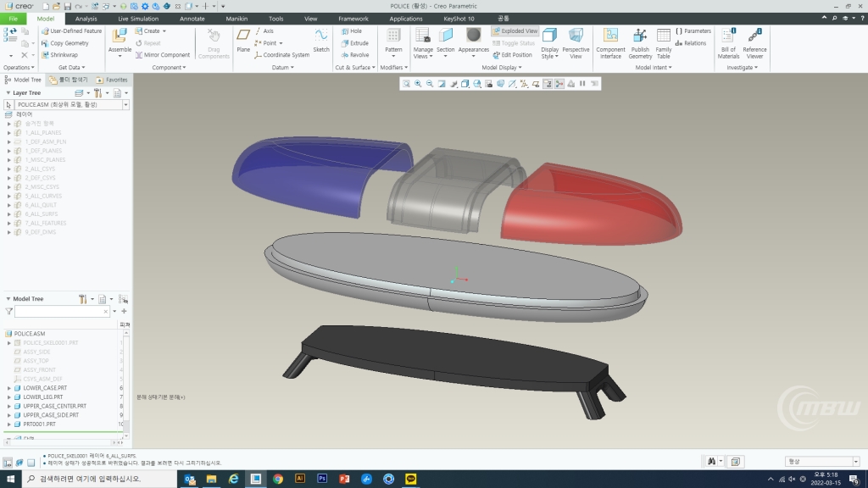868x488 pixels.
Task: Click the Mirror Component button
Action: pos(163,55)
